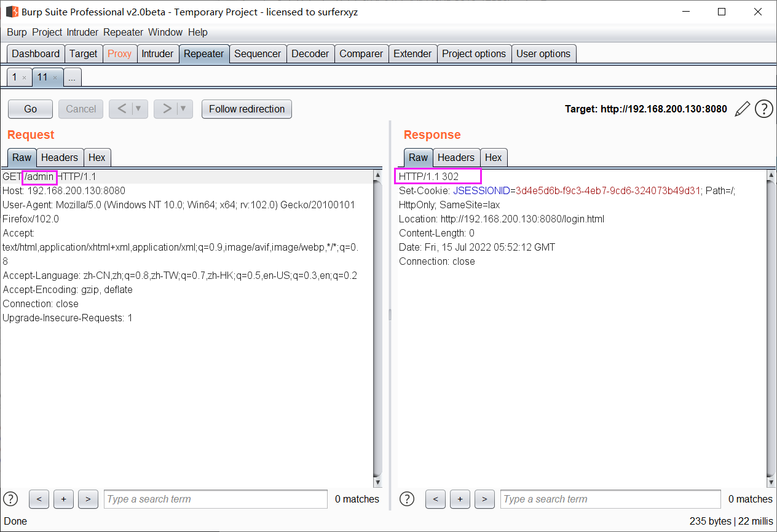Switch to the Proxy tab

click(x=120, y=53)
